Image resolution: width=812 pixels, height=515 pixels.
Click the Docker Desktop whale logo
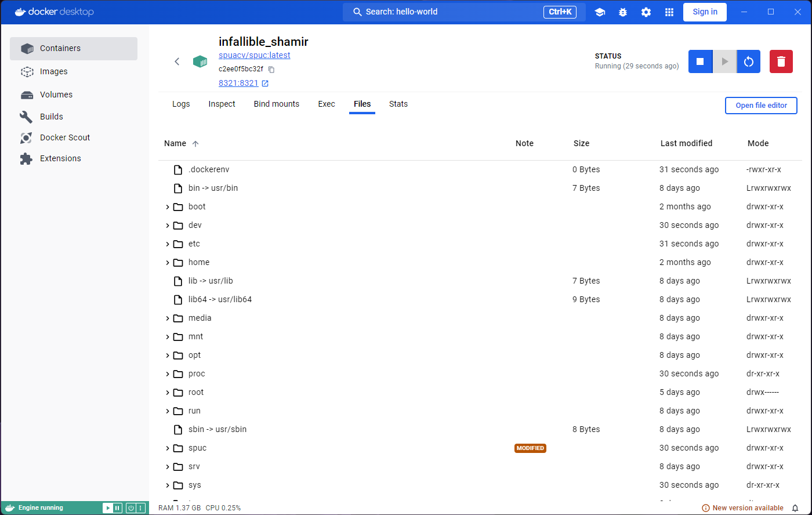20,12
